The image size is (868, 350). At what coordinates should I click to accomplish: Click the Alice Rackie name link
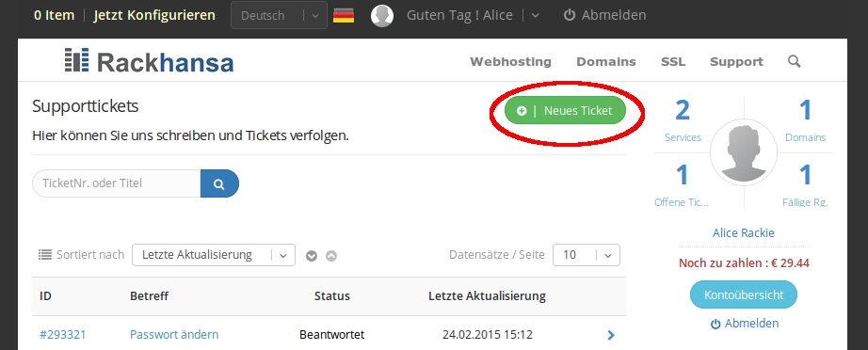(x=744, y=232)
